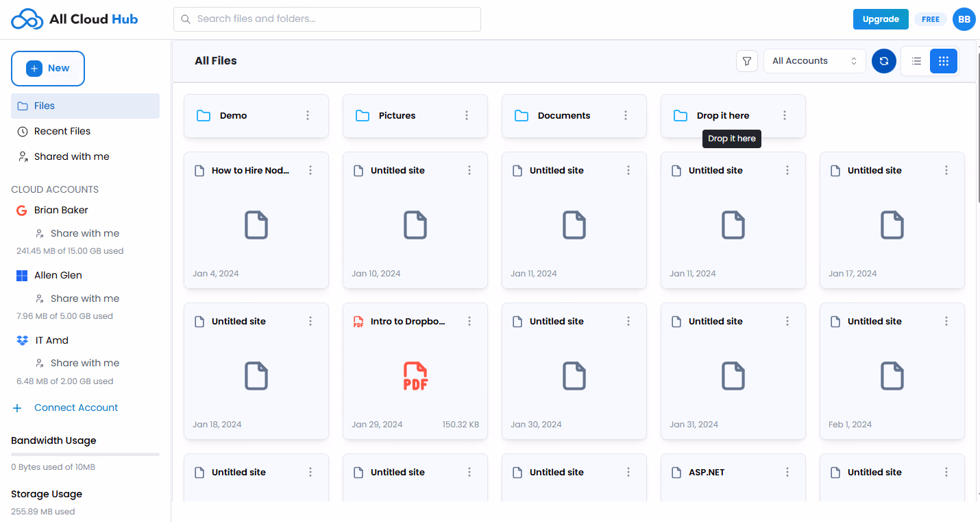Switch to grid view
The height and width of the screenshot is (522, 980).
[x=943, y=61]
